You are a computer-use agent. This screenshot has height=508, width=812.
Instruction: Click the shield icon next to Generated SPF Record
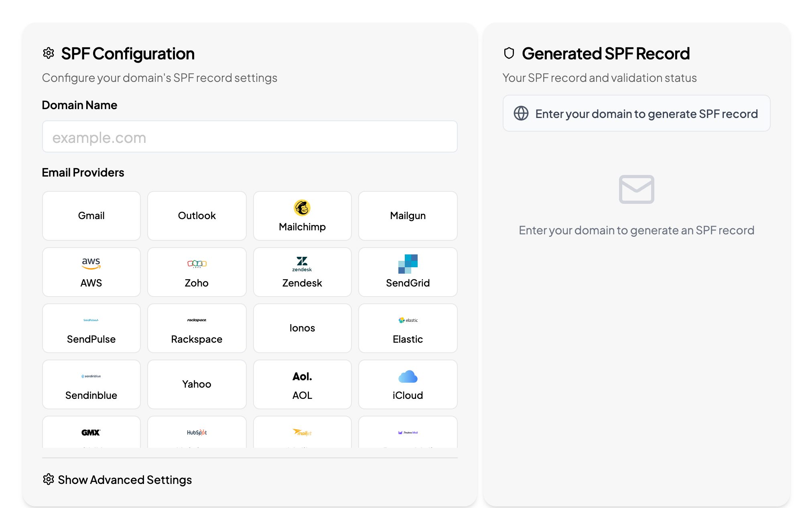509,53
